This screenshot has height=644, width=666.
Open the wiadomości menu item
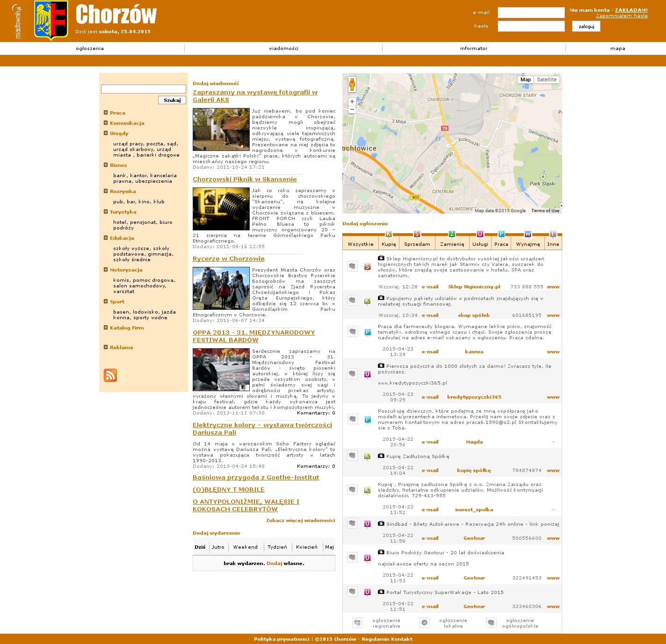(283, 49)
